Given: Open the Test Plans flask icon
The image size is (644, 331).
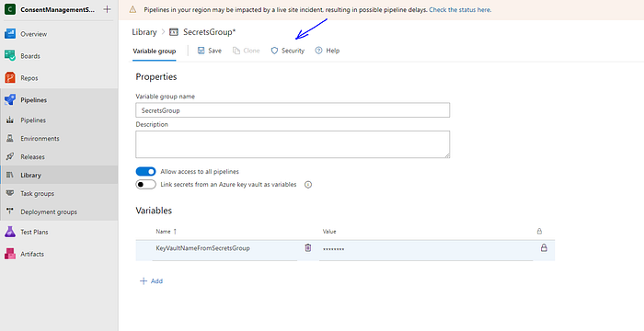Looking at the screenshot, I should 10,232.
